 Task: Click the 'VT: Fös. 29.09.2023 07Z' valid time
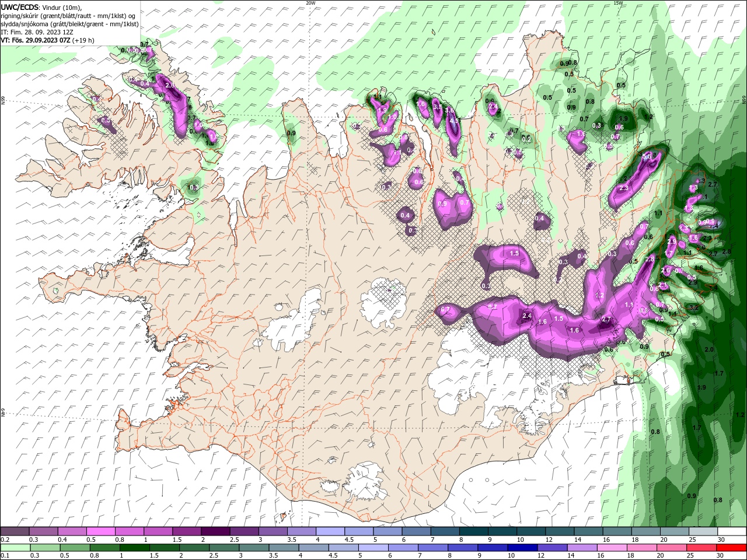[35, 40]
